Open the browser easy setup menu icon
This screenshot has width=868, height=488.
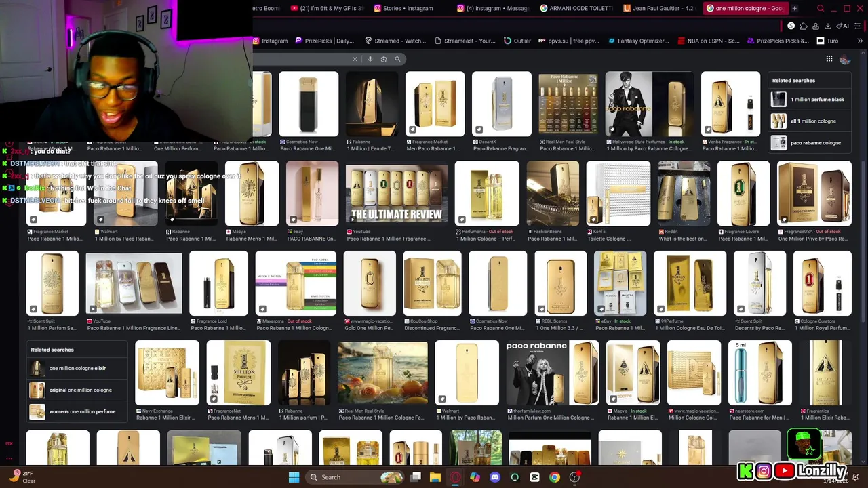point(858,26)
